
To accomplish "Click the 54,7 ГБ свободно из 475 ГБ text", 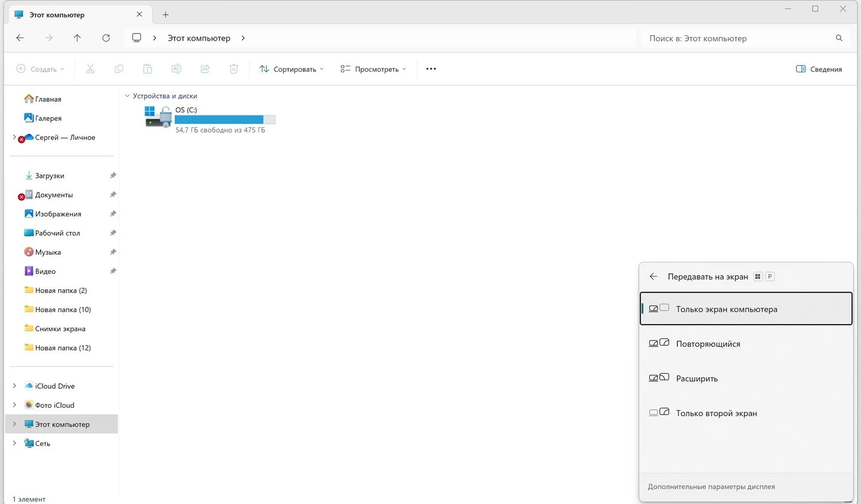I will pyautogui.click(x=220, y=130).
